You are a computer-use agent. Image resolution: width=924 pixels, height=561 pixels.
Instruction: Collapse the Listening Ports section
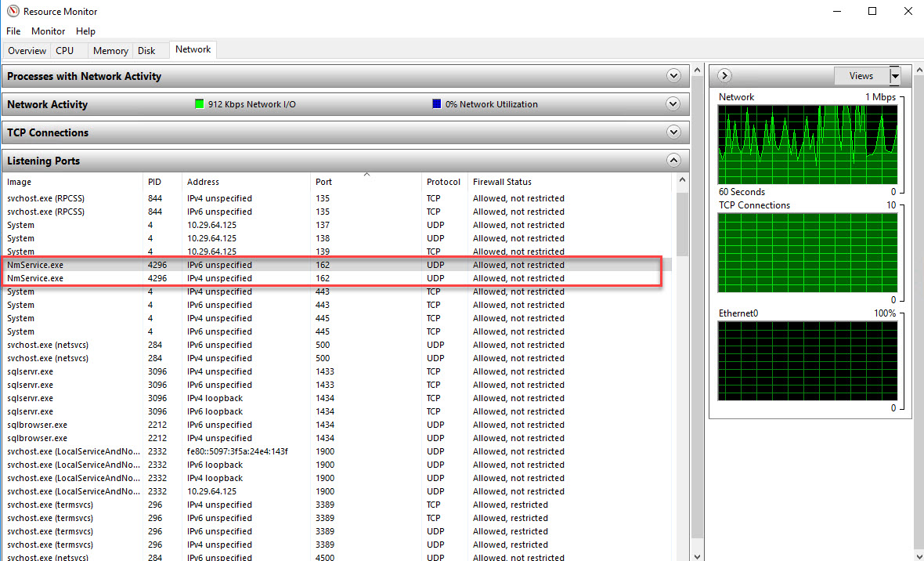coord(673,161)
